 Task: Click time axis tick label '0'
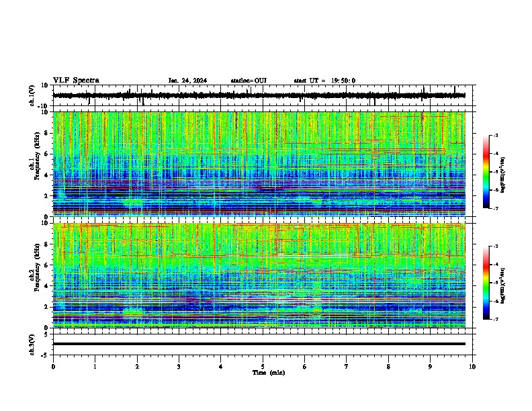point(53,367)
